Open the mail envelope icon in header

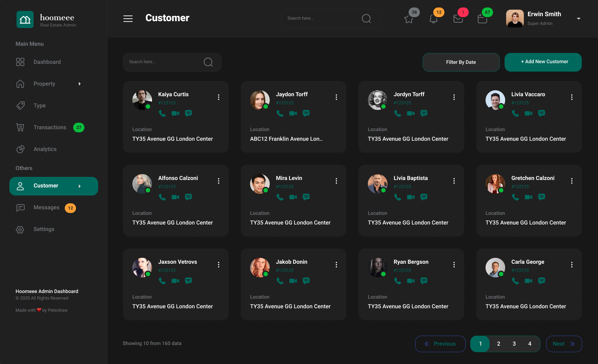click(x=458, y=19)
